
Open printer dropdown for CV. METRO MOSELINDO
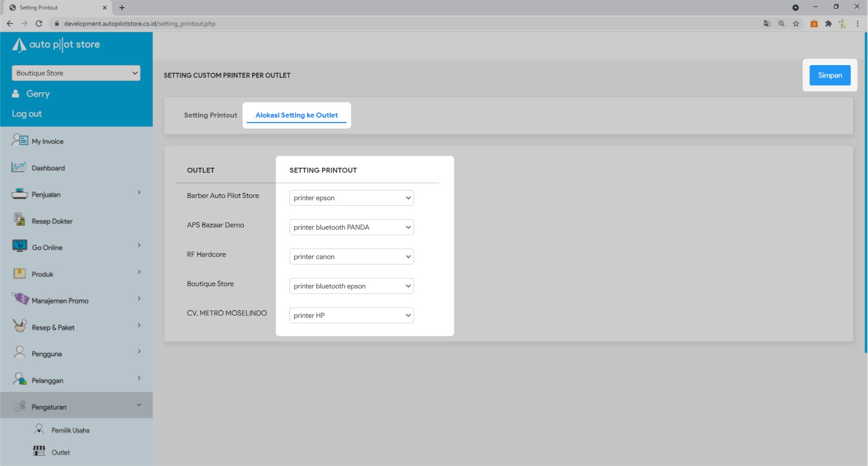pyautogui.click(x=351, y=316)
